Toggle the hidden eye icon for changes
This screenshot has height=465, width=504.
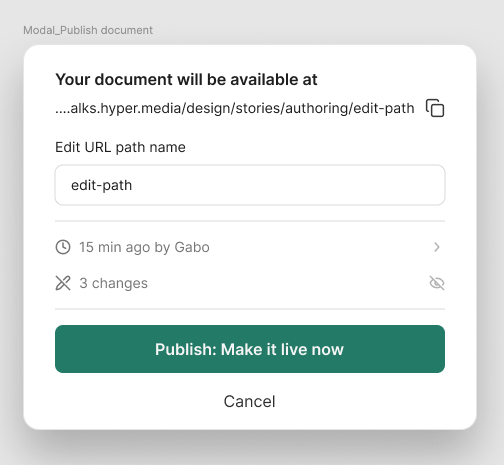coord(437,283)
